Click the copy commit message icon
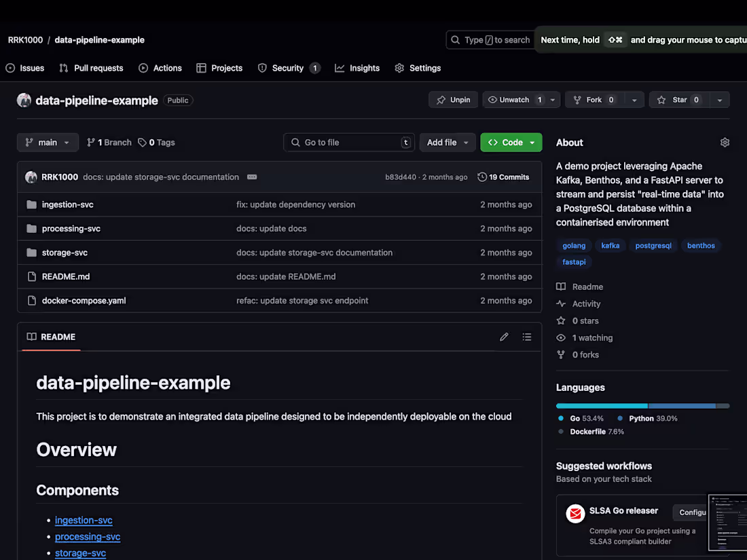The width and height of the screenshot is (747, 560). [x=252, y=176]
